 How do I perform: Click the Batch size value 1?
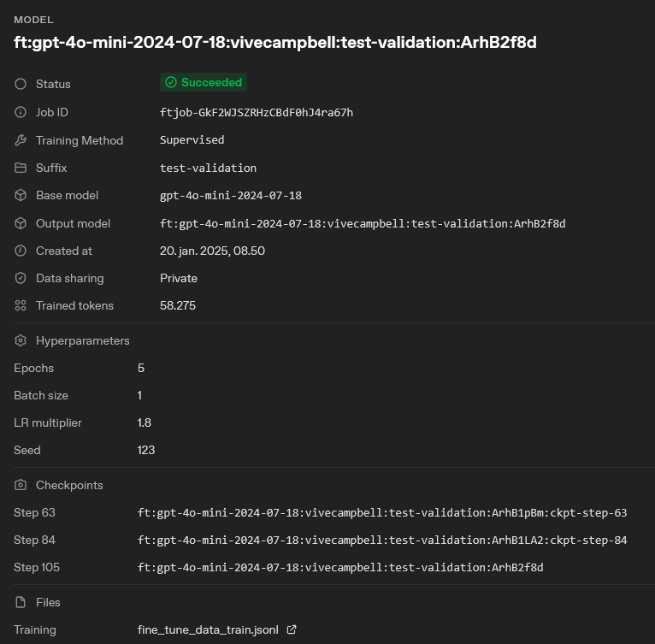pyautogui.click(x=139, y=395)
